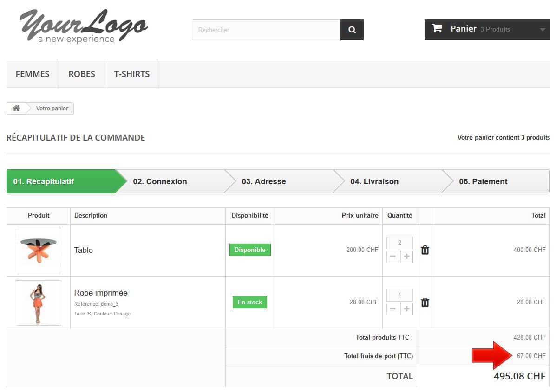Click the Référence: demo_3 text
This screenshot has height=392, width=556.
pos(97,304)
